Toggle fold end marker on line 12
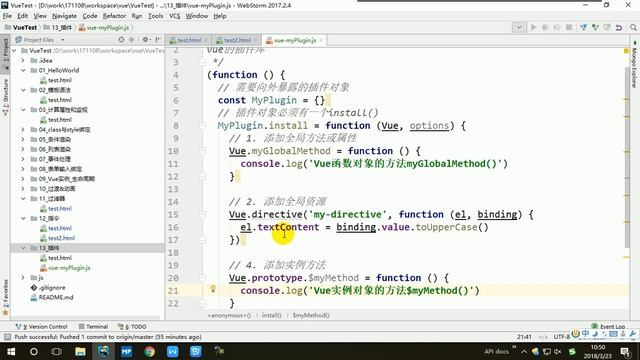This screenshot has width=640, height=360. pos(202,176)
